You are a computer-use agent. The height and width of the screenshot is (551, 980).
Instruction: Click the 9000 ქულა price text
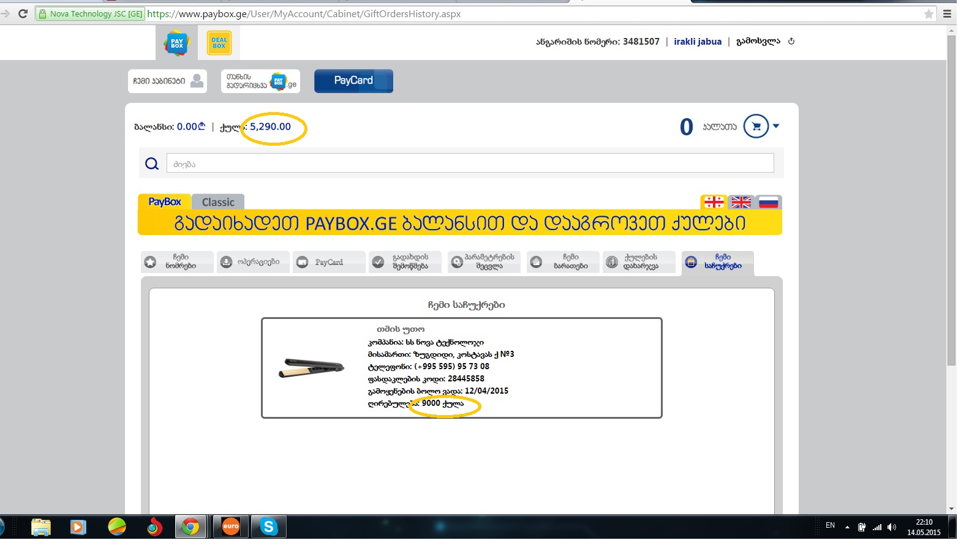pyautogui.click(x=443, y=403)
